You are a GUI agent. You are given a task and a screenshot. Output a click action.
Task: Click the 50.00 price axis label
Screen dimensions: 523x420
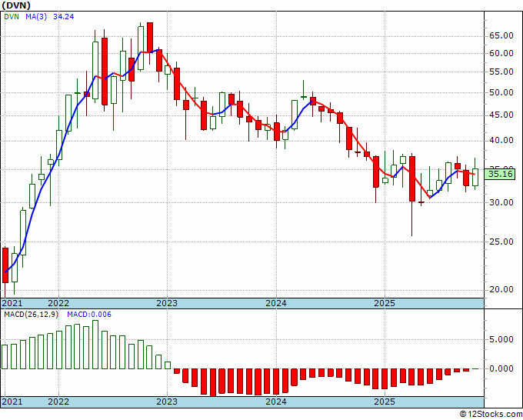tap(501, 93)
